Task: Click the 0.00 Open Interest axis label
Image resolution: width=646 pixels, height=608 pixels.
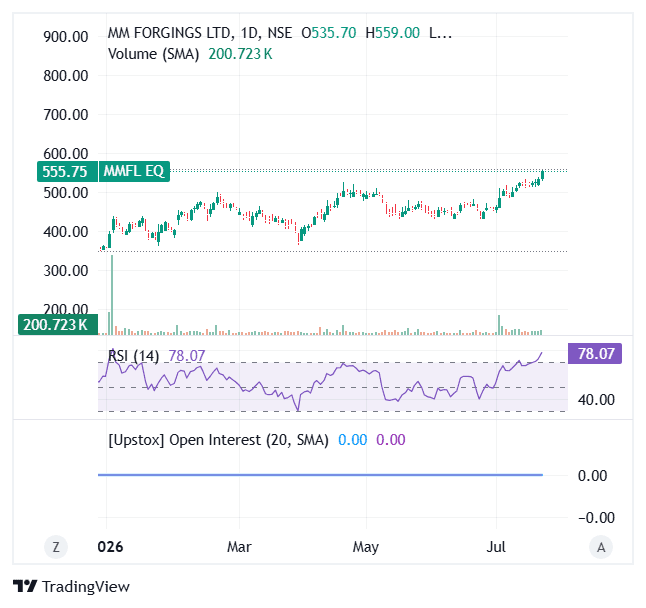Action: 592,476
